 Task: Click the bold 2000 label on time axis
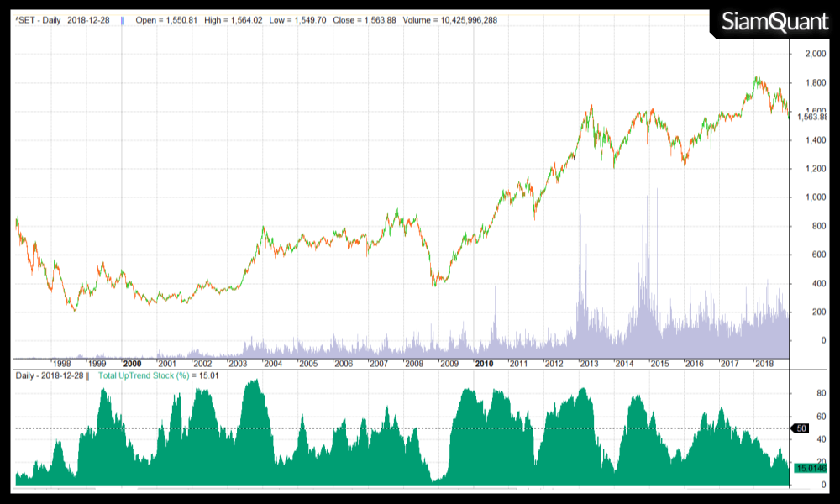(132, 364)
